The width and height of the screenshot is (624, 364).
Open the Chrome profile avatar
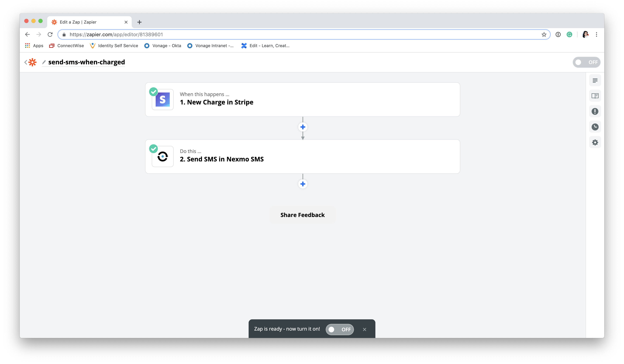coord(585,34)
